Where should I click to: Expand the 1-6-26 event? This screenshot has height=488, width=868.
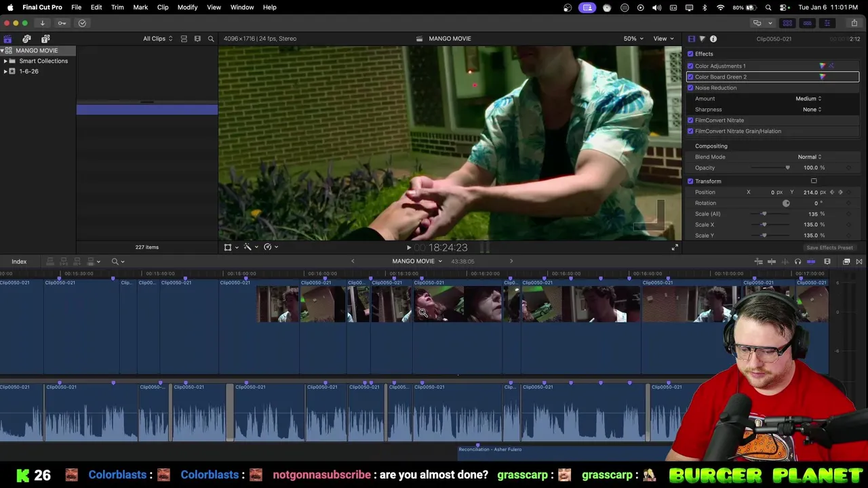point(5,71)
